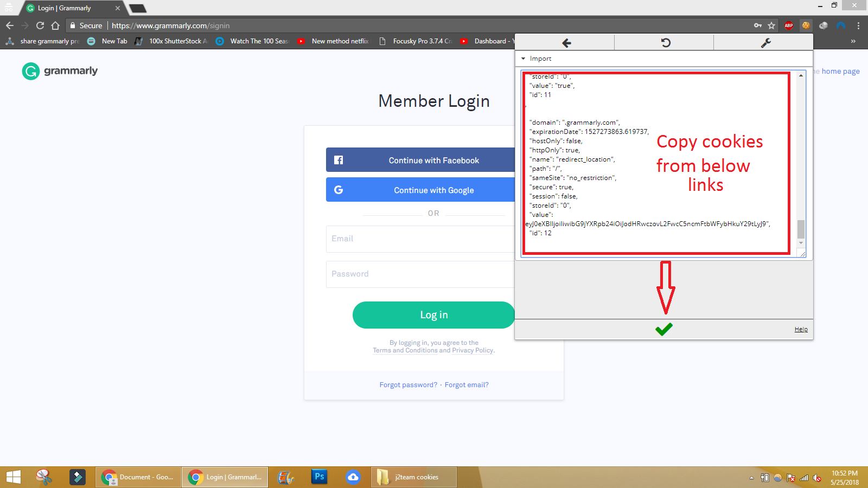Click the browser home icon
This screenshot has height=488, width=868.
(x=55, y=25)
